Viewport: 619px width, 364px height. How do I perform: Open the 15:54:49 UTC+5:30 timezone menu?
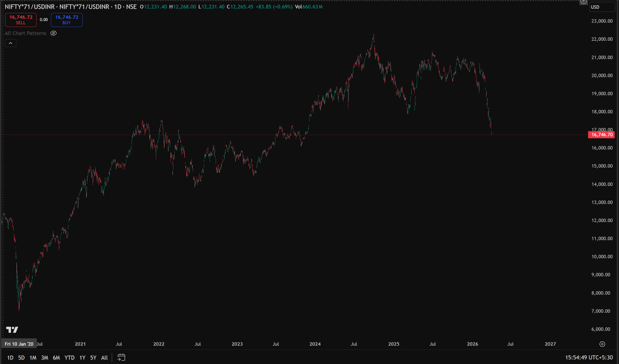pyautogui.click(x=589, y=357)
